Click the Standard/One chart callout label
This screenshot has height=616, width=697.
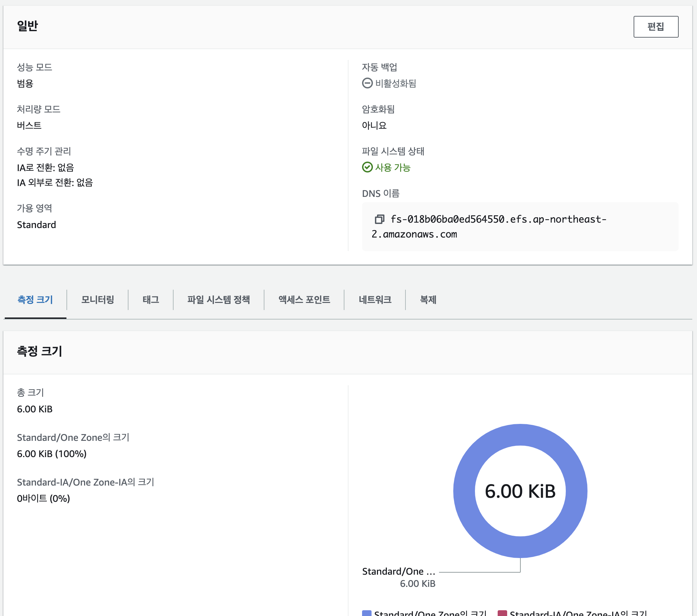(398, 571)
